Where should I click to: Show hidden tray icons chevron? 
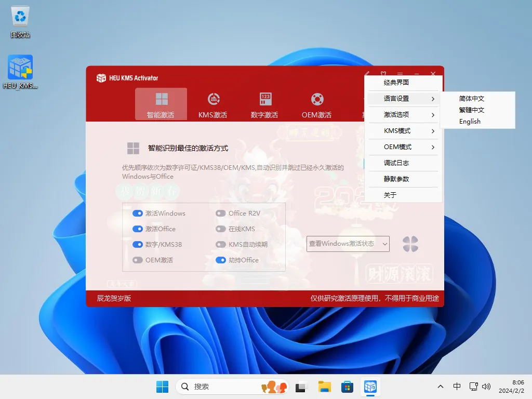click(441, 387)
